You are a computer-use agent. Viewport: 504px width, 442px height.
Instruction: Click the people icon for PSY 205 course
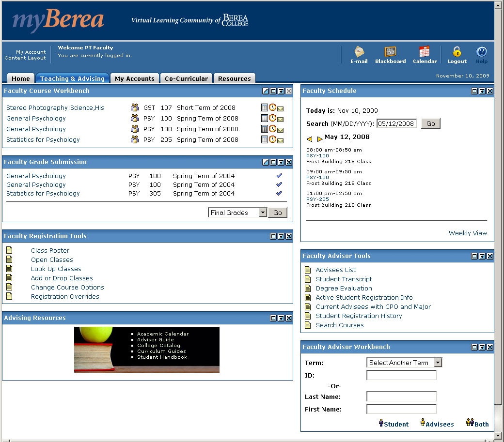point(135,139)
